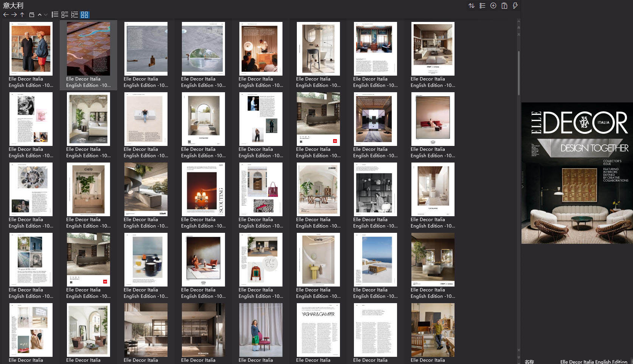Click the double-chevron at top of scrollbar

click(518, 27)
